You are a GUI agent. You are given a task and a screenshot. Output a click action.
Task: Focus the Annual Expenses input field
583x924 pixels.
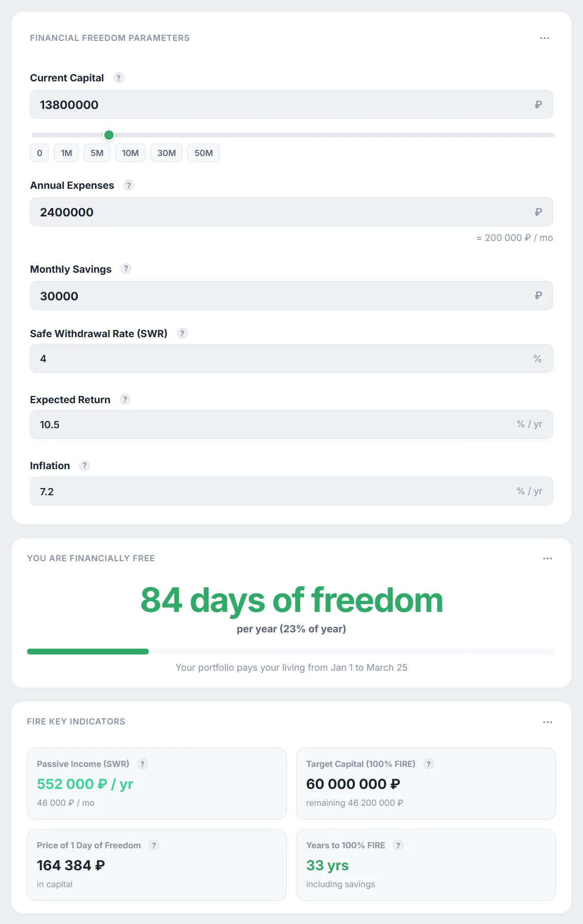click(x=291, y=212)
